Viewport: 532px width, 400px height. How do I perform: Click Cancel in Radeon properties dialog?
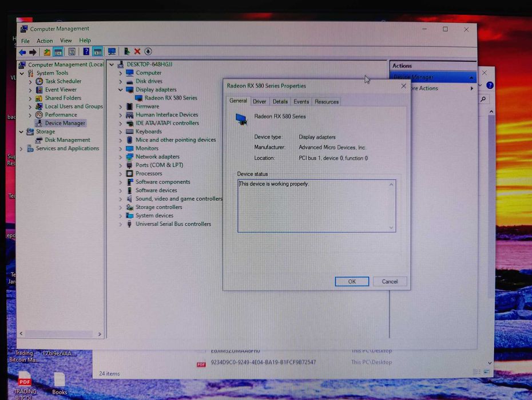(390, 282)
